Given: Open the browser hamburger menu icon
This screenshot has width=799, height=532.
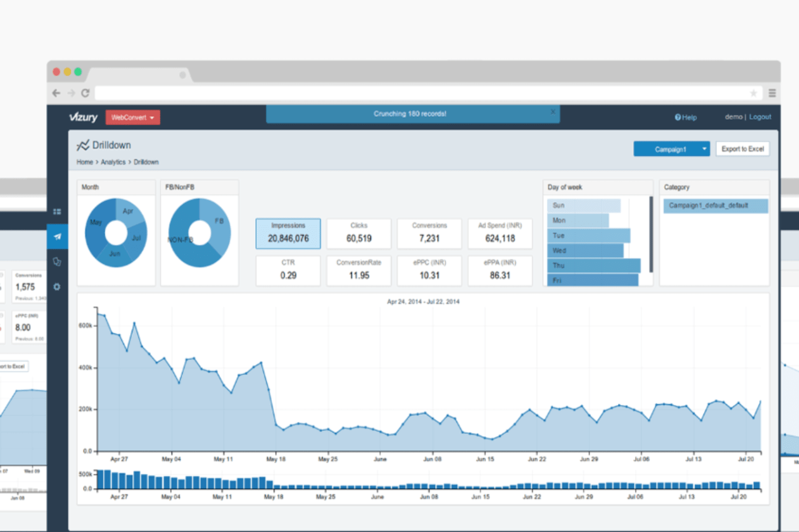Looking at the screenshot, I should 772,93.
